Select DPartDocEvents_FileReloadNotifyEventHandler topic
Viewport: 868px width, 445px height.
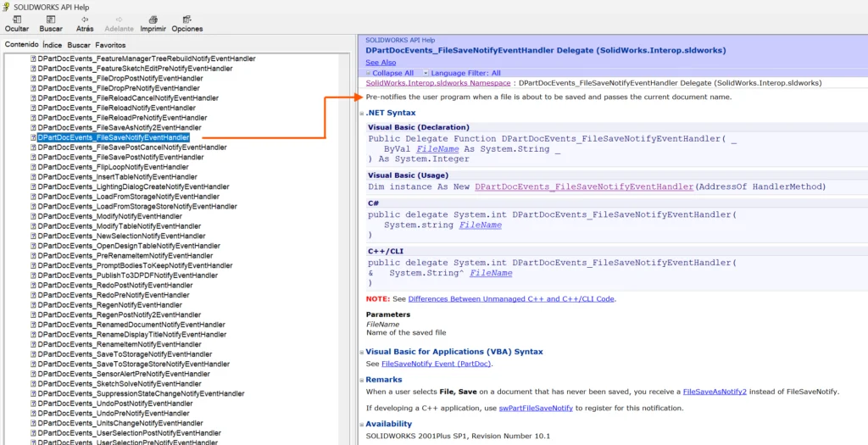pyautogui.click(x=116, y=108)
